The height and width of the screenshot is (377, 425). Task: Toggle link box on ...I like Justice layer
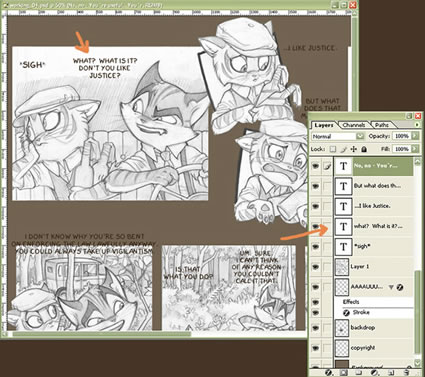tap(327, 206)
